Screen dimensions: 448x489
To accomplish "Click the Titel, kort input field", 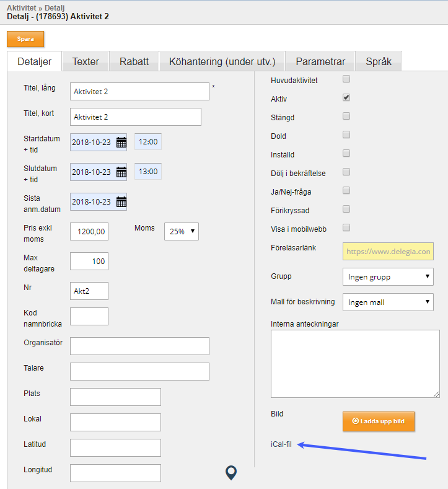I will 136,117.
